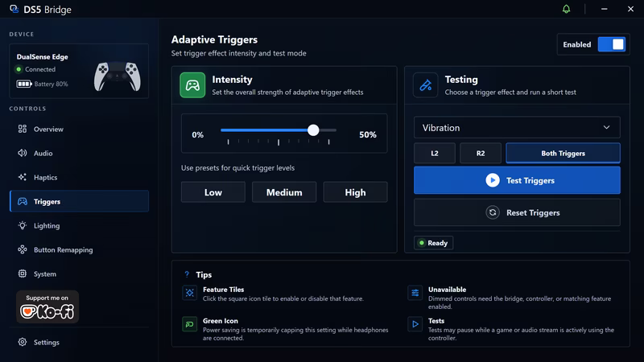Click the notification bell icon

click(566, 9)
